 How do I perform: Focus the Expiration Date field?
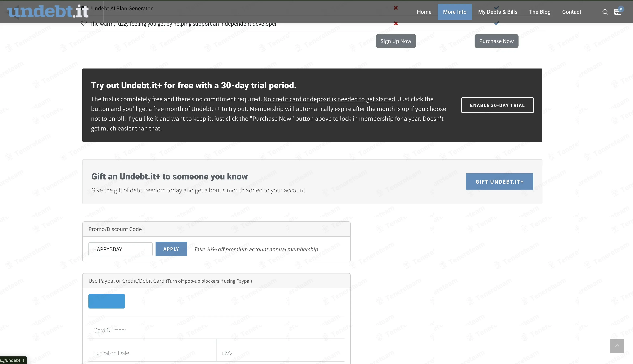152,353
